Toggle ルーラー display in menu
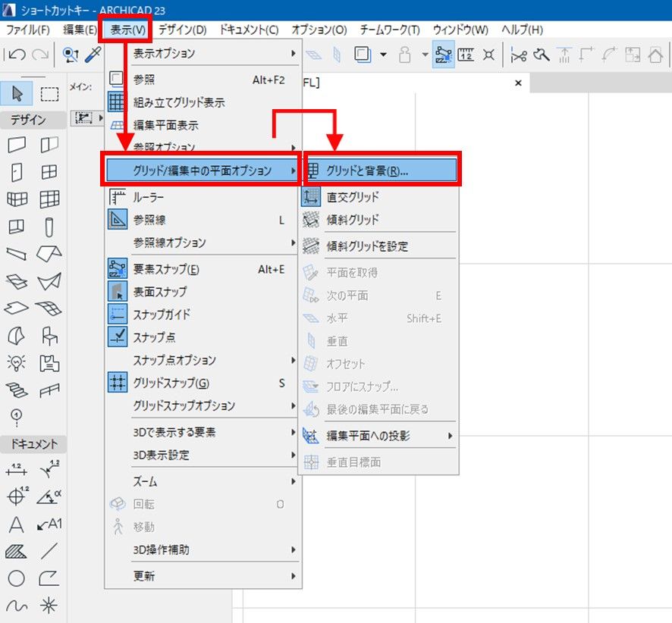The image size is (672, 623). (203, 197)
